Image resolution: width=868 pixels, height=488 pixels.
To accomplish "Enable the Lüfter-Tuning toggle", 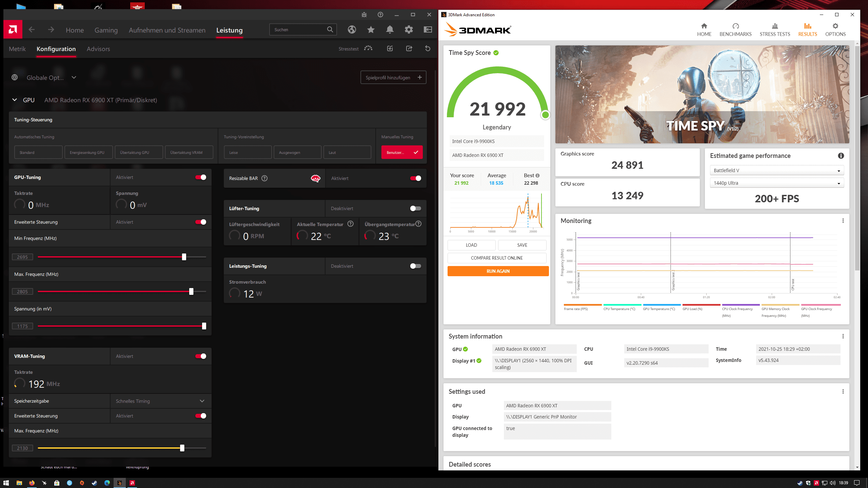I will point(415,208).
